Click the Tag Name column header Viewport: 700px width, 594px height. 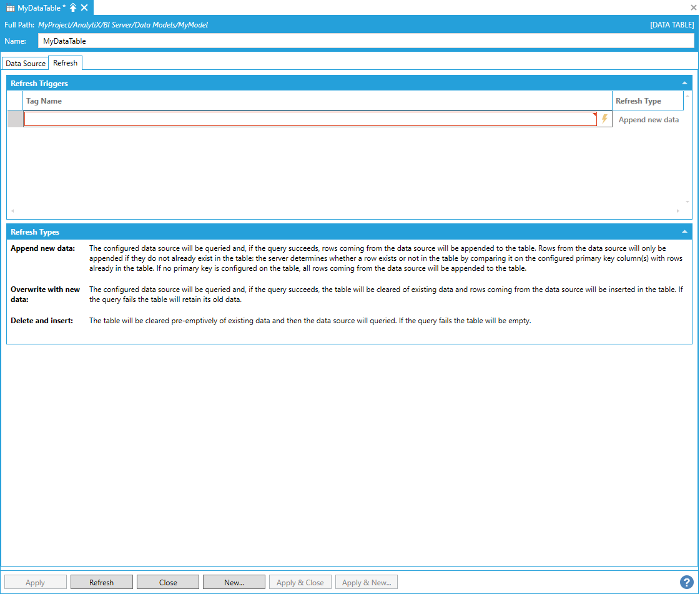click(x=317, y=101)
